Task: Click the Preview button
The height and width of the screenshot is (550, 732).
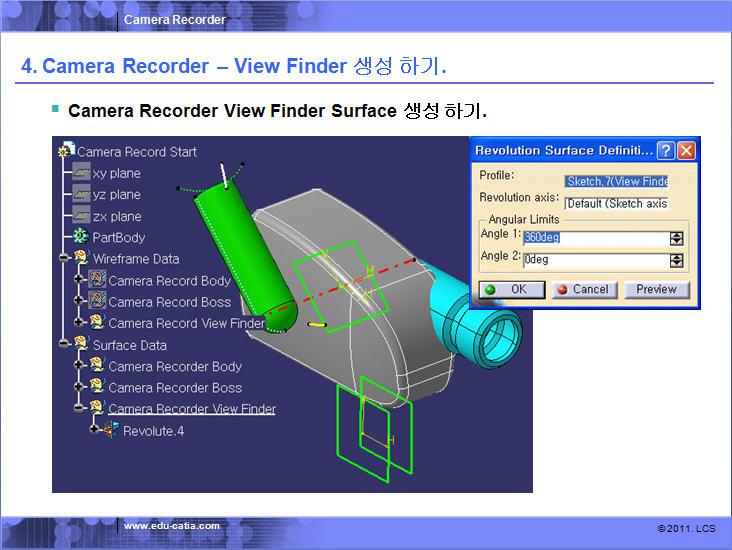Action: [x=657, y=290]
